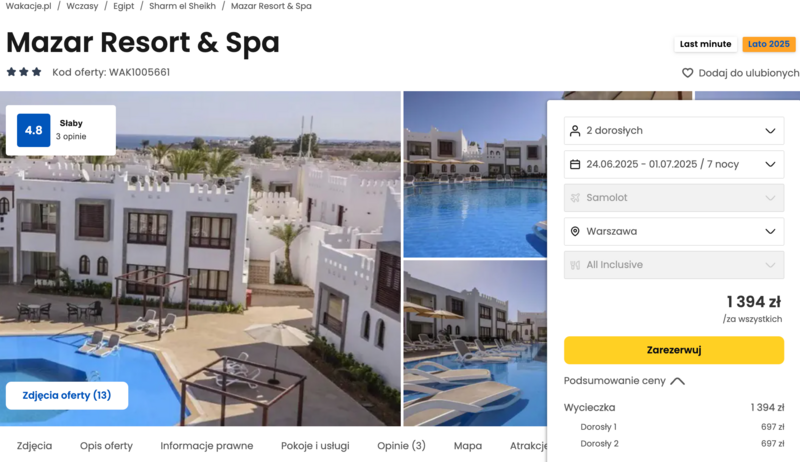Select the Lato 2025 tag
Screen dimensions: 800x462
coord(769,44)
